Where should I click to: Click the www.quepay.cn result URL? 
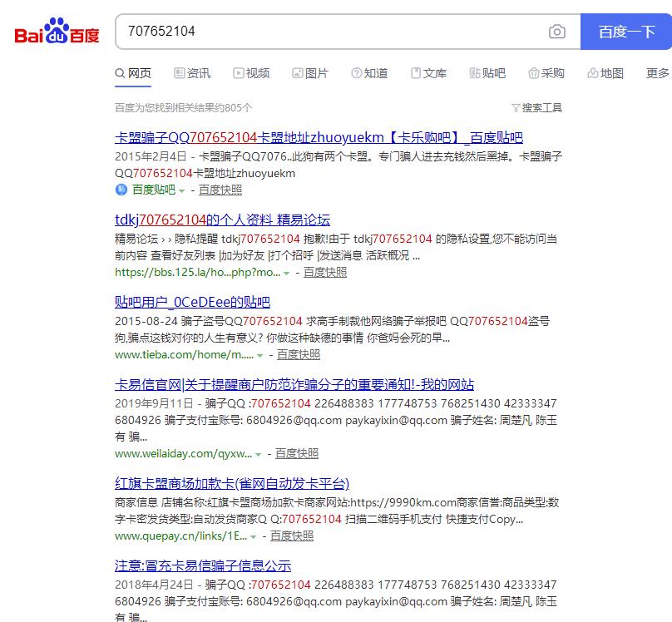pos(180,536)
